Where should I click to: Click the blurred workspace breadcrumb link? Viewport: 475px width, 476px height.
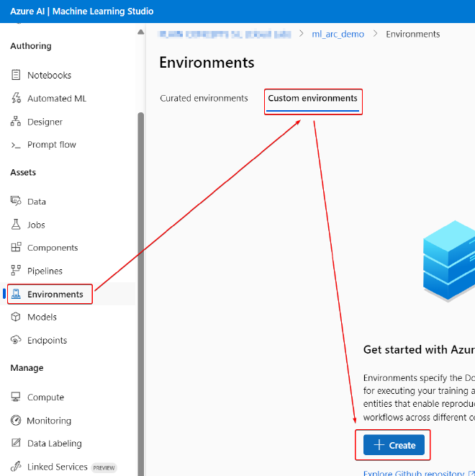[x=225, y=35]
